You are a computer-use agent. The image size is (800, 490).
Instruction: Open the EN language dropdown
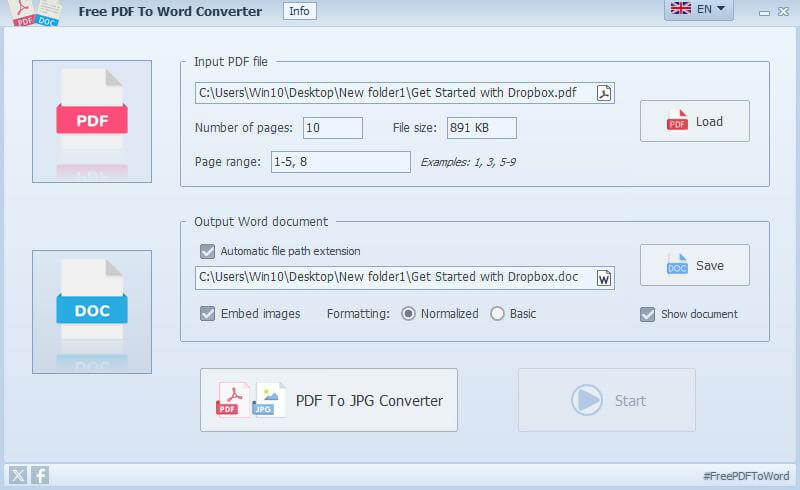[x=699, y=9]
